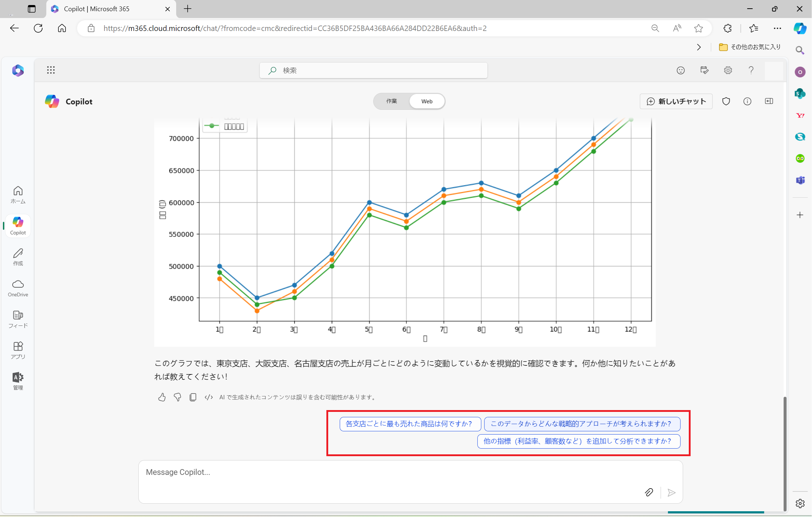Image resolution: width=812 pixels, height=517 pixels.
Task: Open その他のお気に入り folder
Action: pos(750,47)
